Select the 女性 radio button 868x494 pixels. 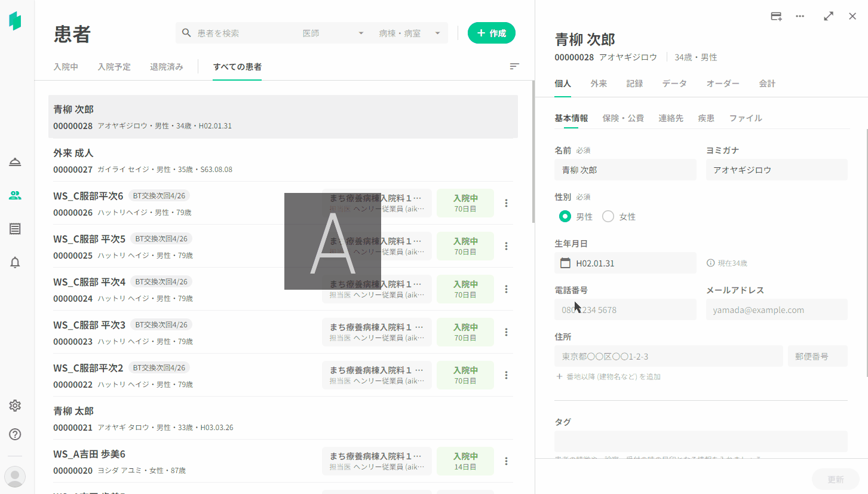608,216
